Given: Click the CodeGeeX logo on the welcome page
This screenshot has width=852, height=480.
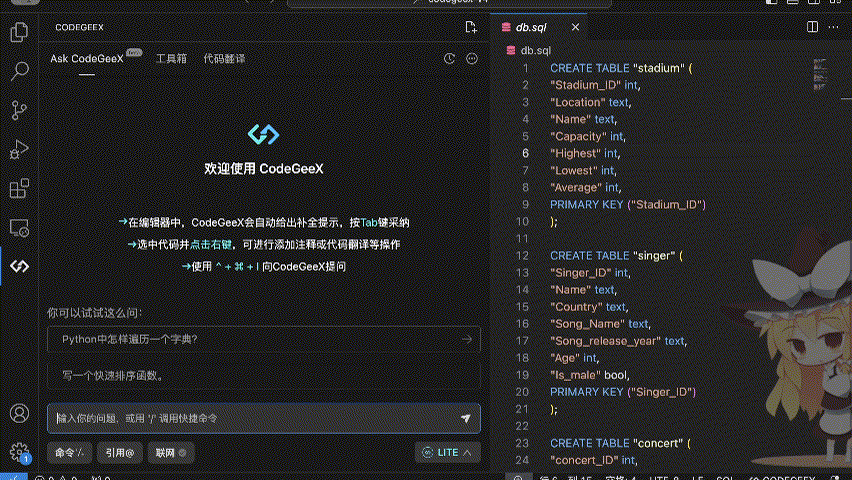Looking at the screenshot, I should tap(264, 134).
